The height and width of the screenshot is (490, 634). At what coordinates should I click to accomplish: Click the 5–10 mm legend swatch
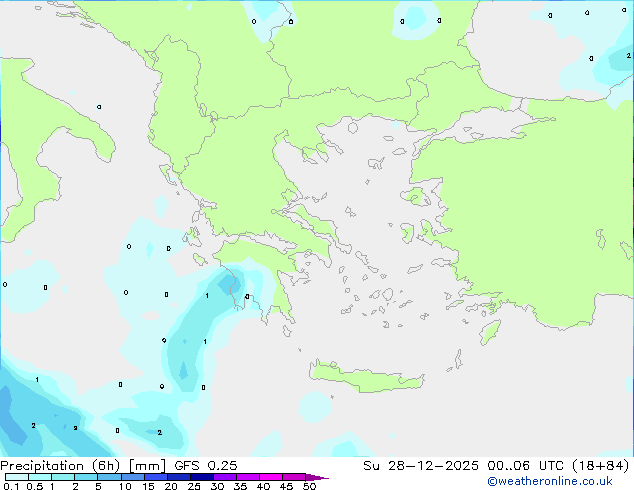pos(109,477)
